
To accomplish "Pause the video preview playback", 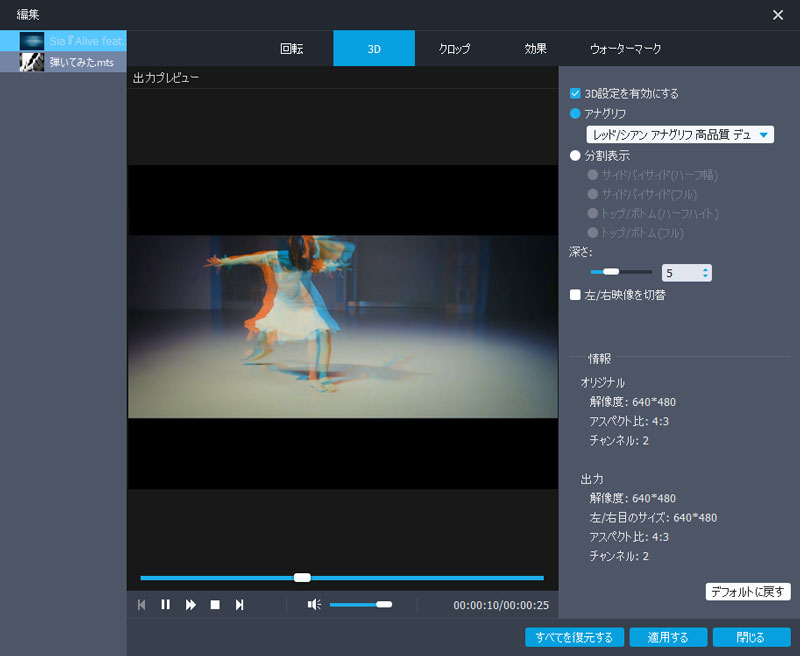I will pos(166,604).
